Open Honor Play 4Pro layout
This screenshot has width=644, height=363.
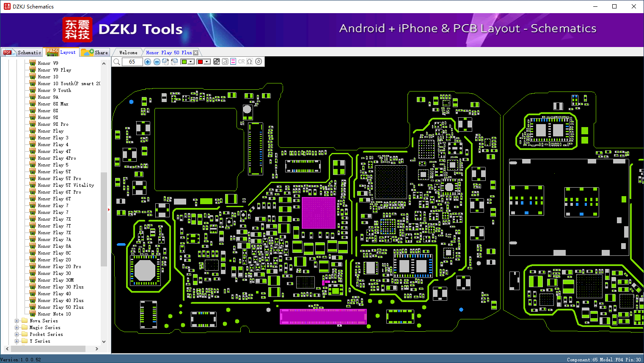(57, 158)
